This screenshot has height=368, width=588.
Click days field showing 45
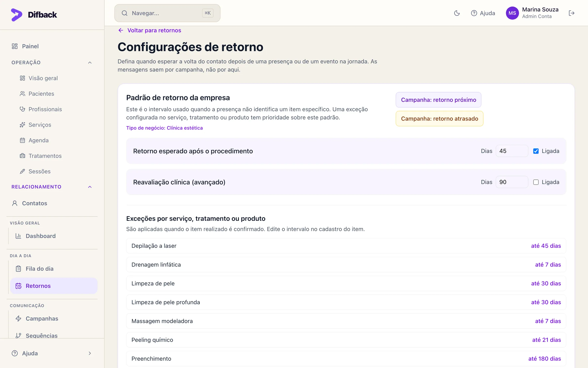(x=512, y=151)
